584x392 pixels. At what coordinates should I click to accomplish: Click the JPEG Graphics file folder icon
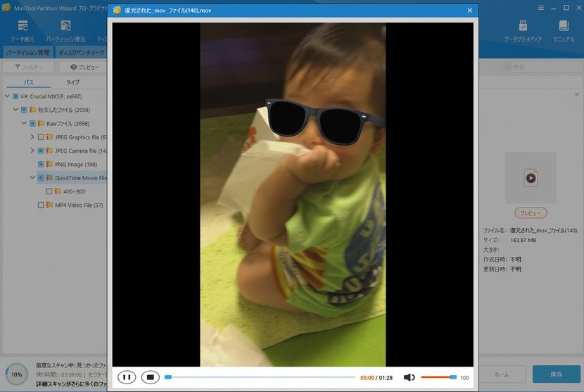(49, 137)
